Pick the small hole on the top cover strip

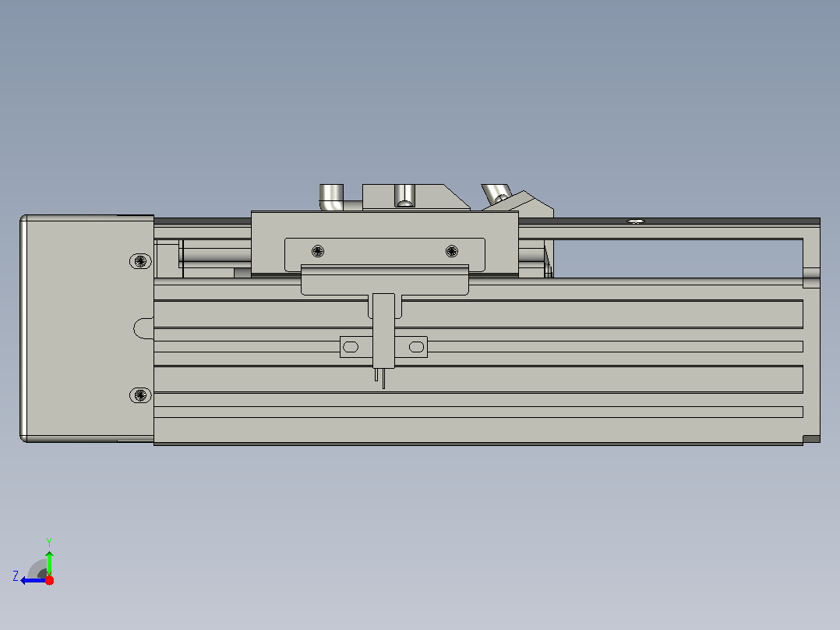click(636, 221)
